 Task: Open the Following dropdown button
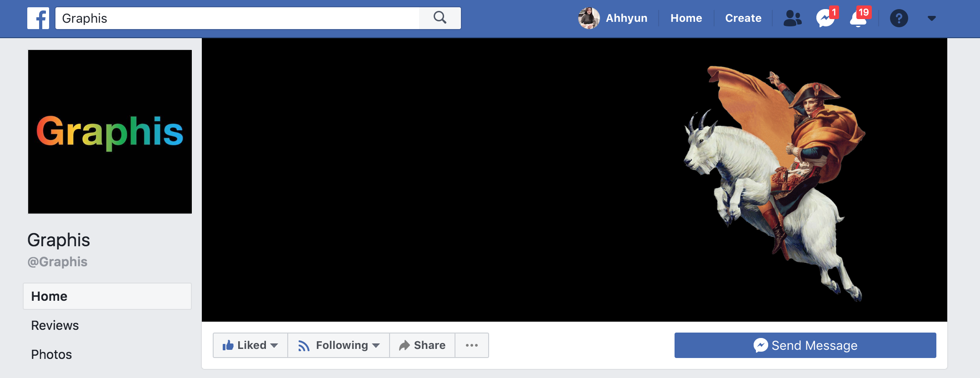[339, 345]
